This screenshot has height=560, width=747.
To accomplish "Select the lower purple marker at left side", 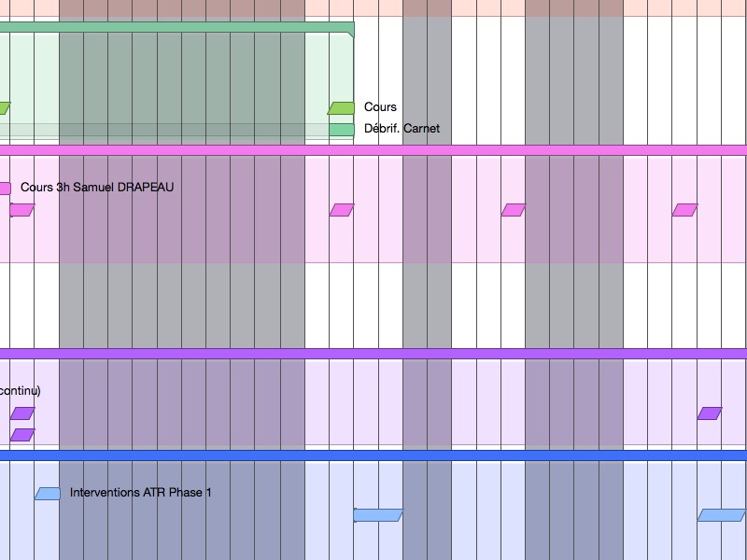I will tap(21, 435).
